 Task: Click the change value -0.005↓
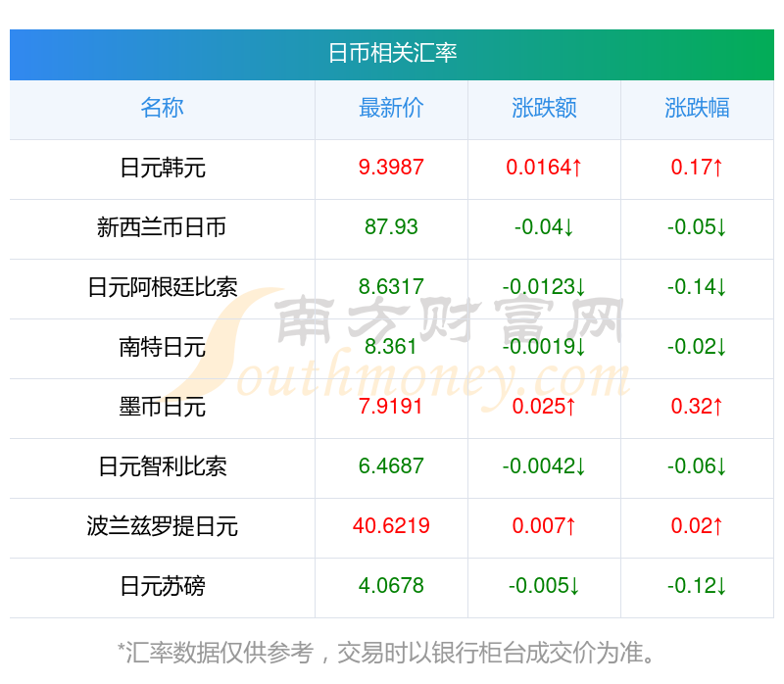544,585
